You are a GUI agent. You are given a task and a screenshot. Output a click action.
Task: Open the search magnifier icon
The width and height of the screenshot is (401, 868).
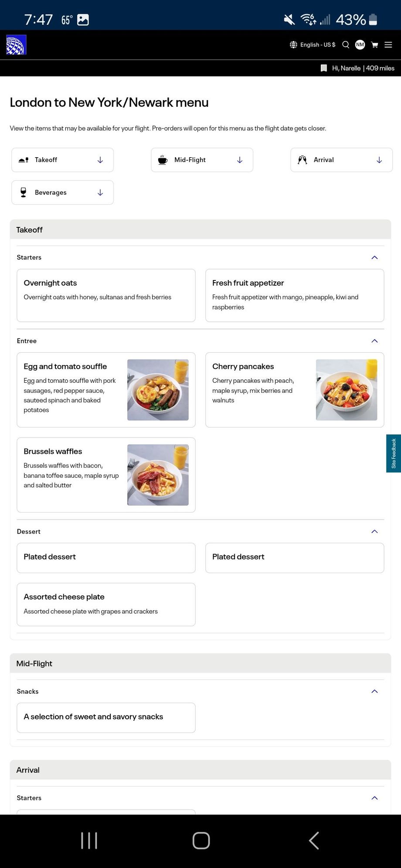tap(346, 44)
